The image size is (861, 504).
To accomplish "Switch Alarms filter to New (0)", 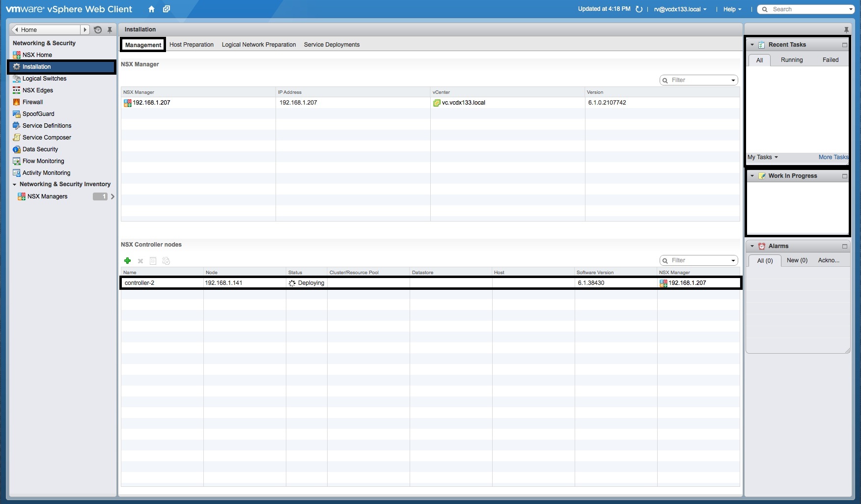I will point(797,260).
